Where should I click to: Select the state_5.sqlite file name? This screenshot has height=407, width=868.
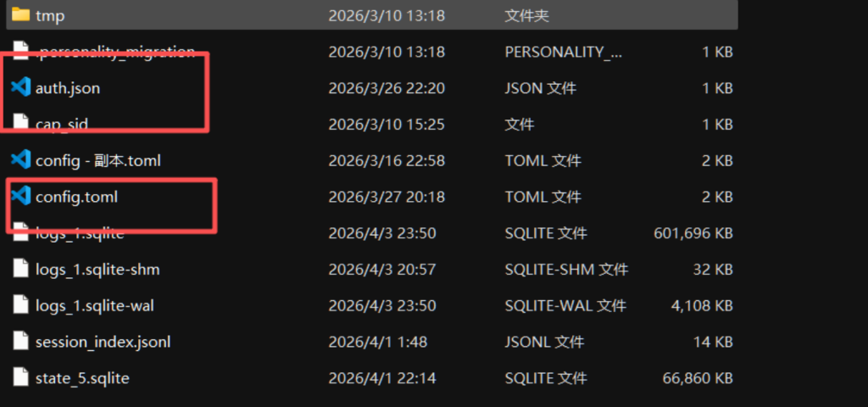(x=82, y=378)
